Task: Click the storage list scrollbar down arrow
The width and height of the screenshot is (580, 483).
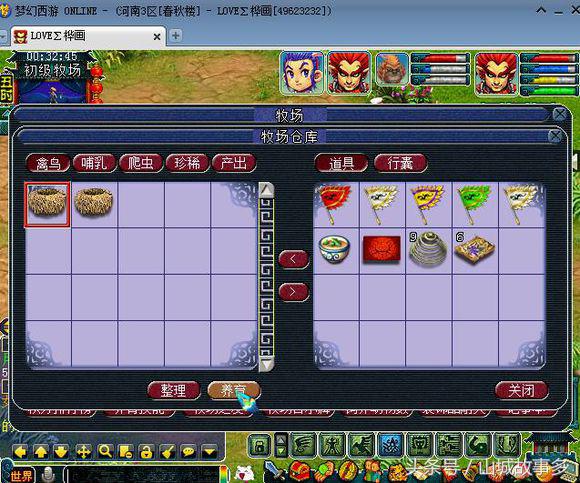Action: (266, 364)
